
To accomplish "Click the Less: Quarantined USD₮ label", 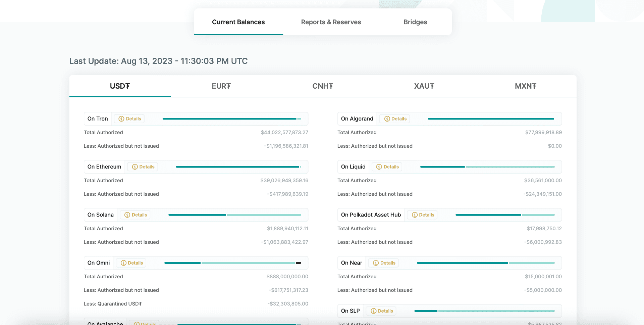I will 113,304.
